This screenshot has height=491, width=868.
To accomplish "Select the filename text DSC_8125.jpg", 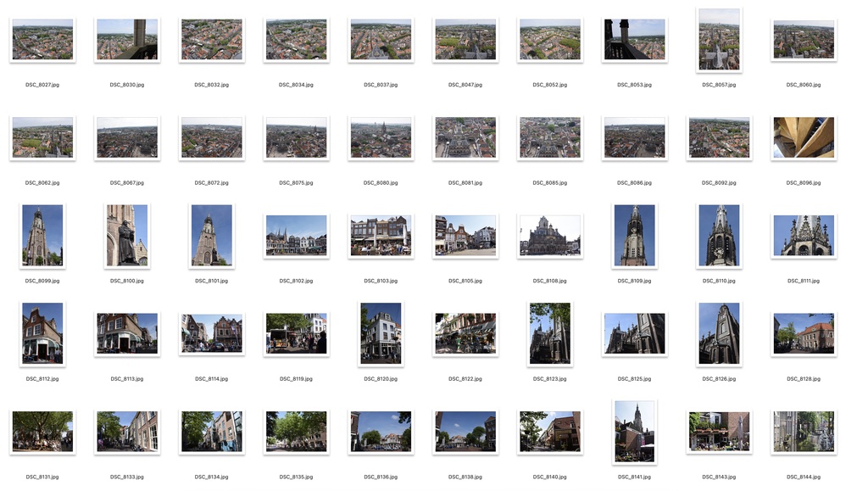I will (634, 378).
